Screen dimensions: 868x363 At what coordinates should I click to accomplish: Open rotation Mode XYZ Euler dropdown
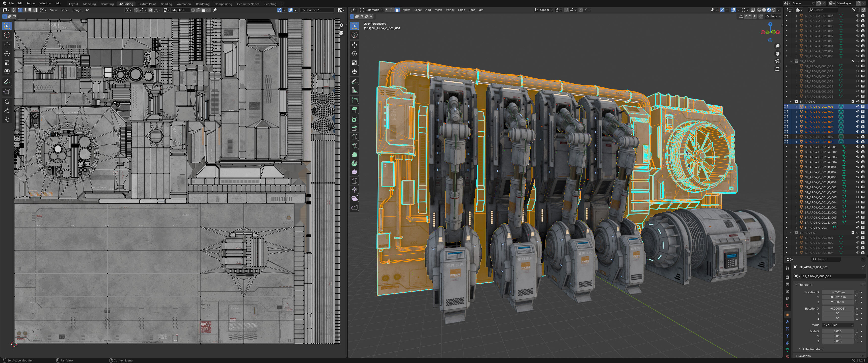[838, 325]
